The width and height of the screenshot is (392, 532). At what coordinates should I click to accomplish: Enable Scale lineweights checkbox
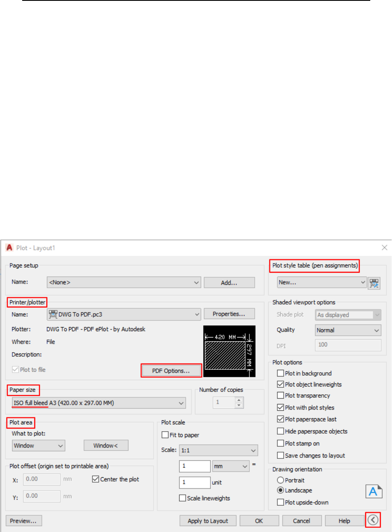tap(205, 498)
